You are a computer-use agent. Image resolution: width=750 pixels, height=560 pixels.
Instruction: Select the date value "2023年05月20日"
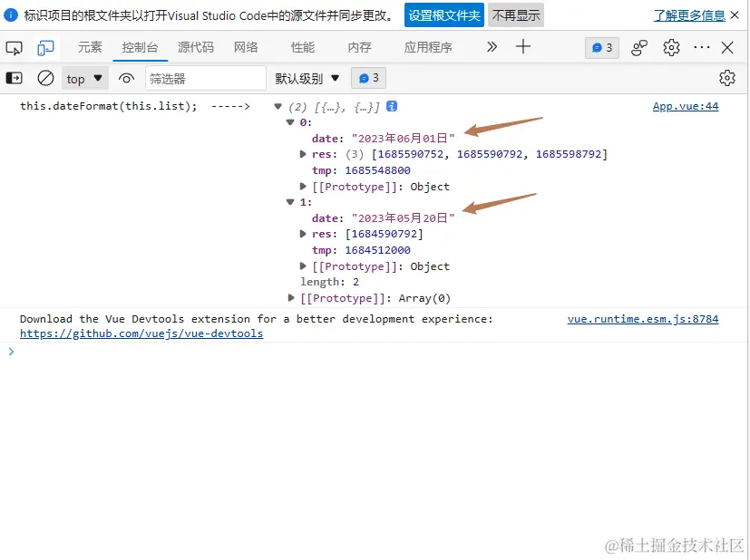point(403,217)
